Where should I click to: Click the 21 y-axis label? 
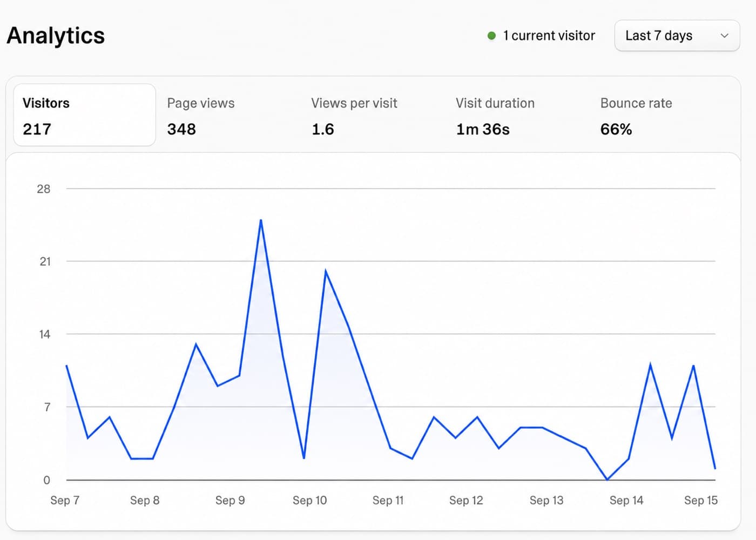click(45, 262)
